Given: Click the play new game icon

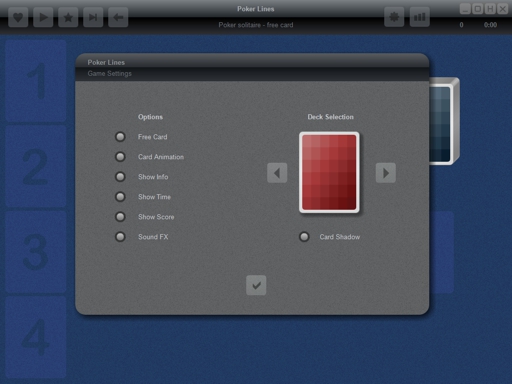Looking at the screenshot, I should pyautogui.click(x=43, y=17).
